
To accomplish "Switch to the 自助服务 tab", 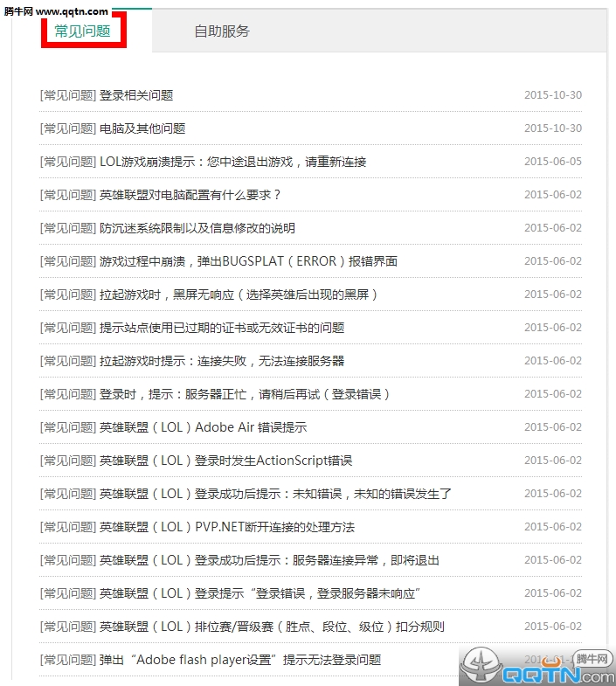I will coord(222,31).
